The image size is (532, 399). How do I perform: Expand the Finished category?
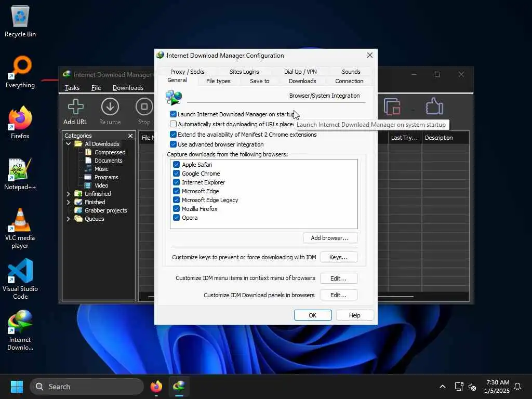click(x=68, y=202)
